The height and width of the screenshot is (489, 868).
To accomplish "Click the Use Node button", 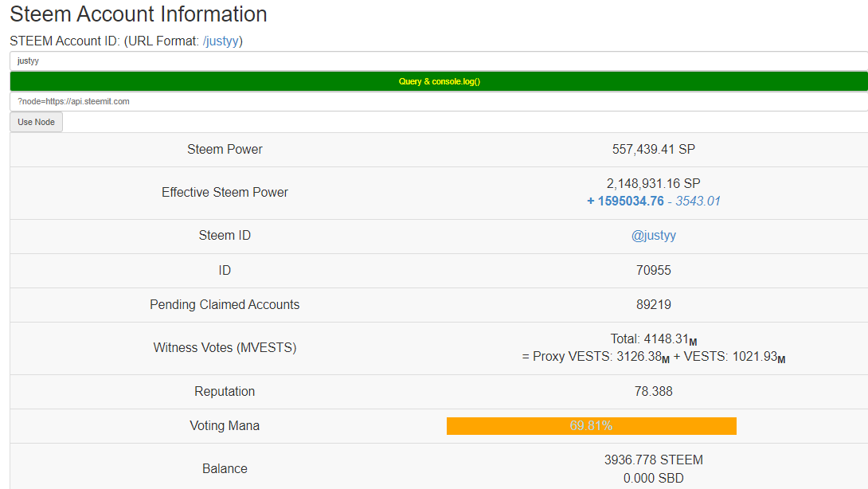I will (x=36, y=122).
